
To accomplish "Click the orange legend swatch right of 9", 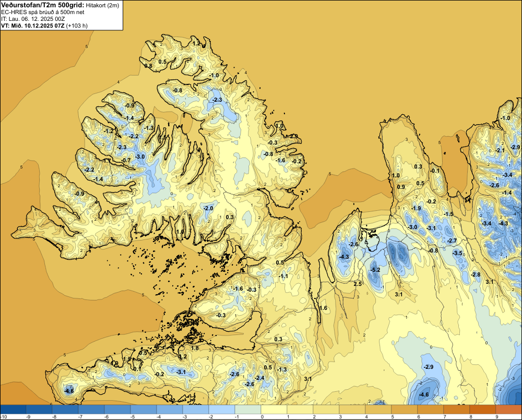I will tap(508, 410).
